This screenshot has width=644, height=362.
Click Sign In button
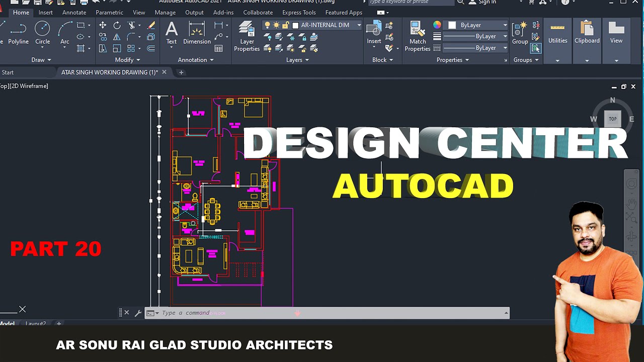(x=482, y=3)
